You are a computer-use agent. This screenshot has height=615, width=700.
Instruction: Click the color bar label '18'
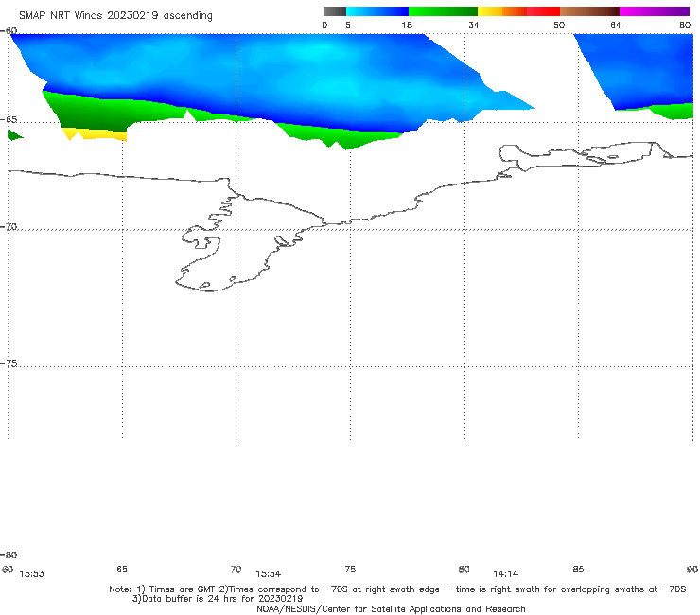tap(407, 25)
